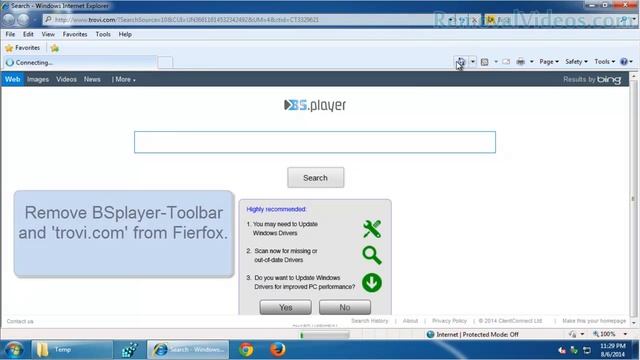The width and height of the screenshot is (640, 360).
Task: Click Make this your homepage link
Action: click(594, 321)
